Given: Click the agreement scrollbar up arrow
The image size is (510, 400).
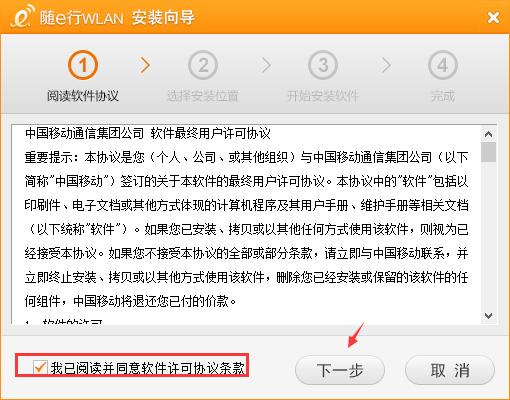Looking at the screenshot, I should tap(488, 134).
